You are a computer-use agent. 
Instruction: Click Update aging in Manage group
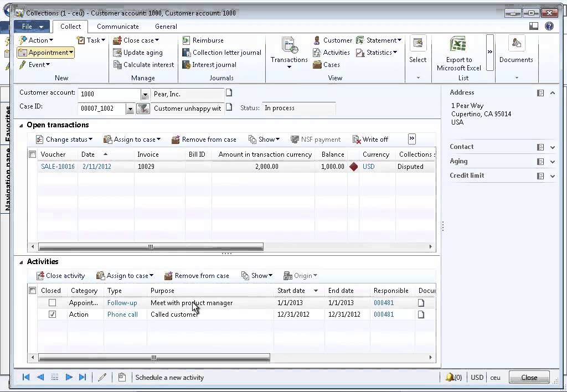138,53
